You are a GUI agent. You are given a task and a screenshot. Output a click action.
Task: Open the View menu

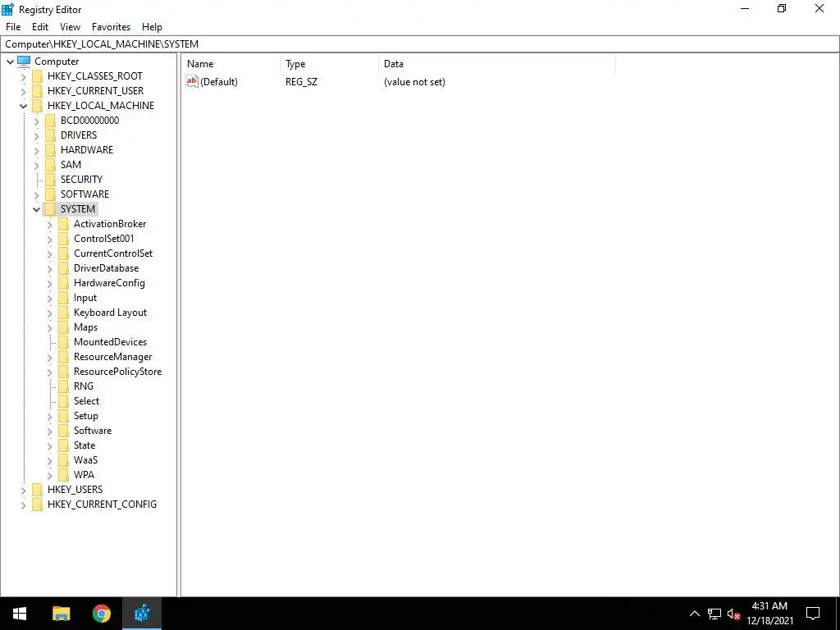click(70, 27)
